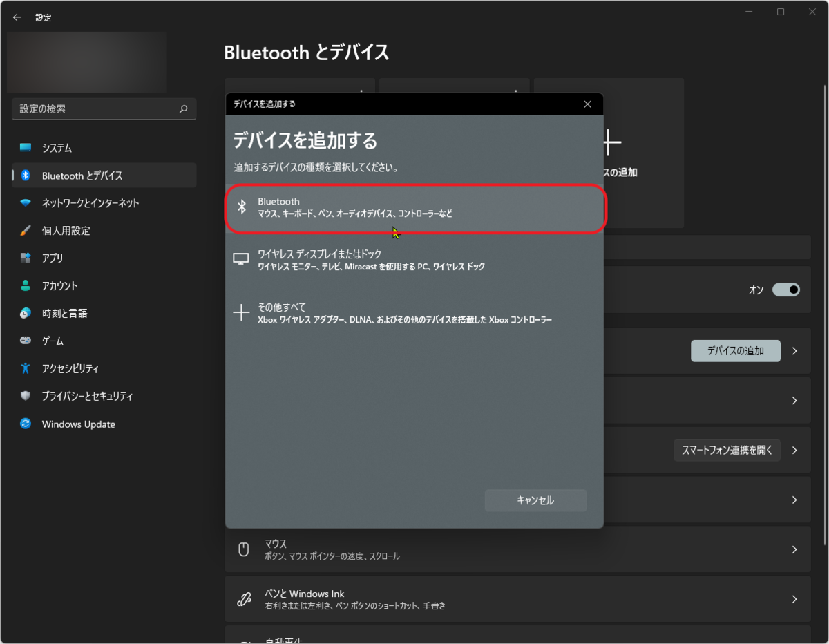Viewport: 829px width, 644px height.
Task: Select the Bluetooth device type option
Action: pyautogui.click(x=415, y=207)
